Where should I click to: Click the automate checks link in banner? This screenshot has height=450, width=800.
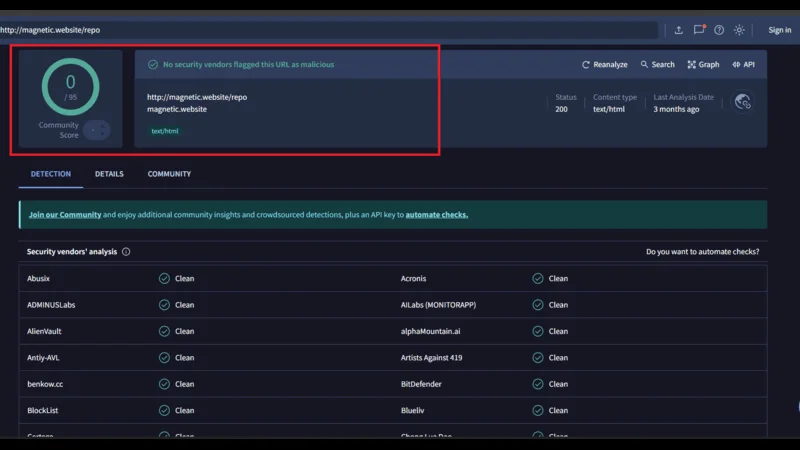tap(436, 215)
